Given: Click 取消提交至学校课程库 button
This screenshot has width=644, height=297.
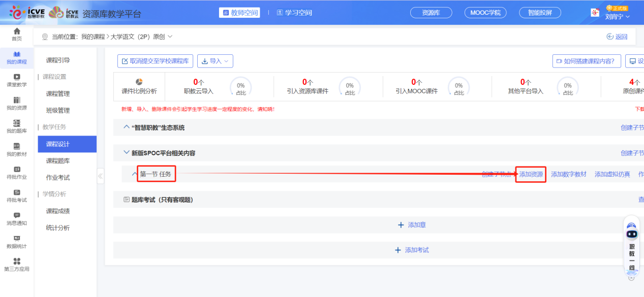Looking at the screenshot, I should 155,61.
